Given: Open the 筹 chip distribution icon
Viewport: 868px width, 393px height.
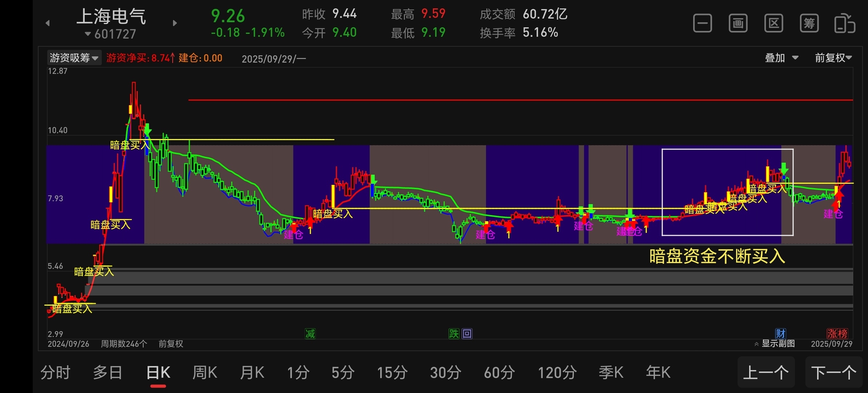Looking at the screenshot, I should [809, 24].
